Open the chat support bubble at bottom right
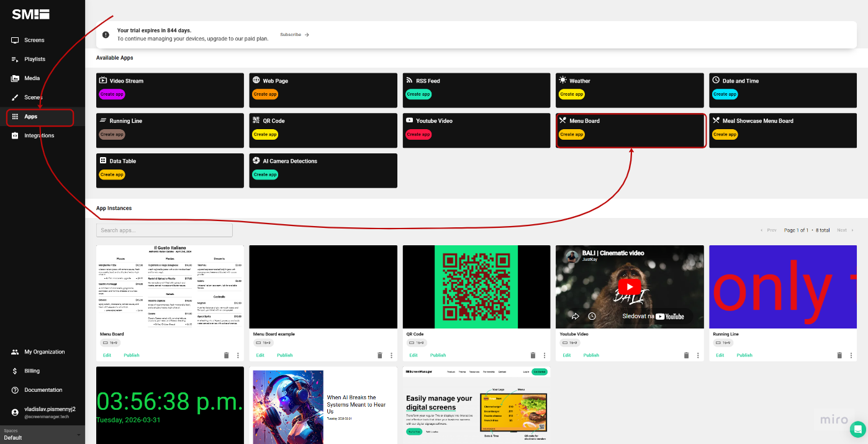This screenshot has width=868, height=444. pyautogui.click(x=857, y=429)
